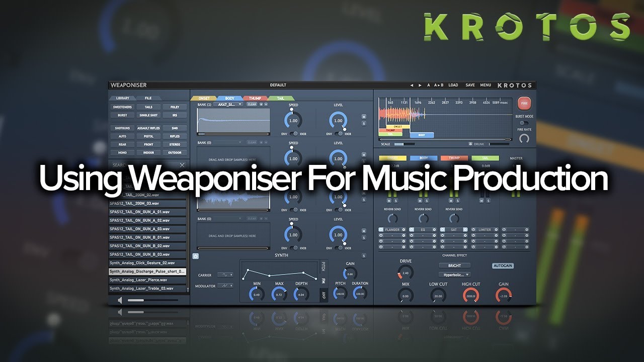Mute the Bank (1) sample layer
The width and height of the screenshot is (644, 362).
[x=364, y=117]
